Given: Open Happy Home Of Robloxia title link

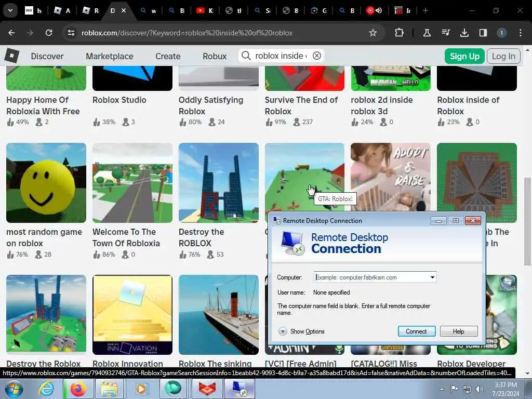Looking at the screenshot, I should (x=43, y=105).
